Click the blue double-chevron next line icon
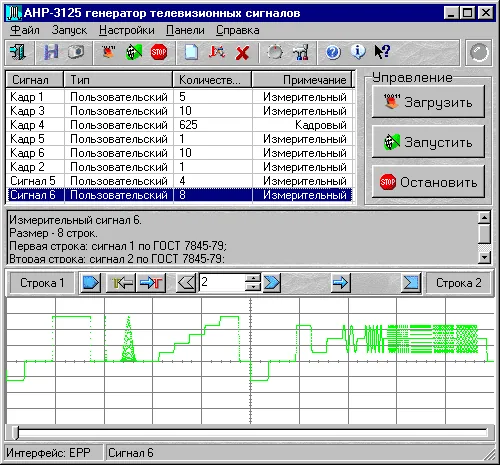 click(272, 283)
